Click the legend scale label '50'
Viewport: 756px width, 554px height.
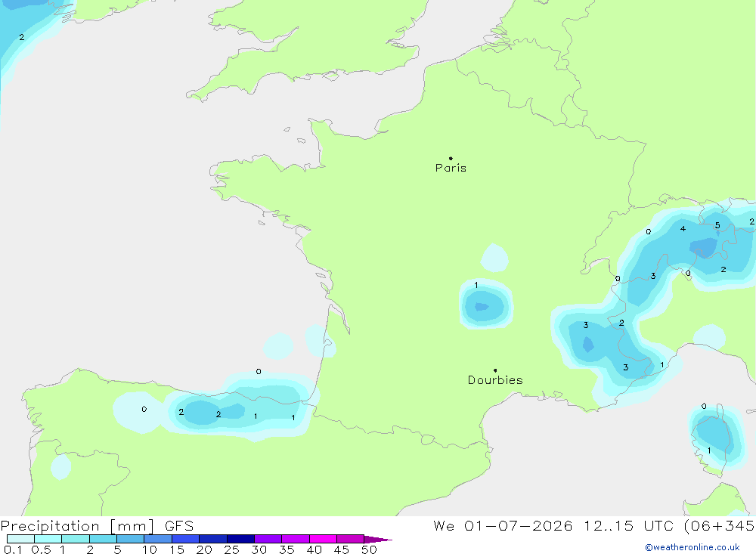pos(370,549)
